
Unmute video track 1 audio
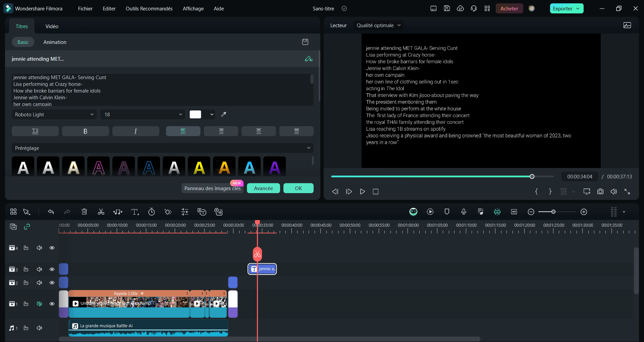(39, 304)
